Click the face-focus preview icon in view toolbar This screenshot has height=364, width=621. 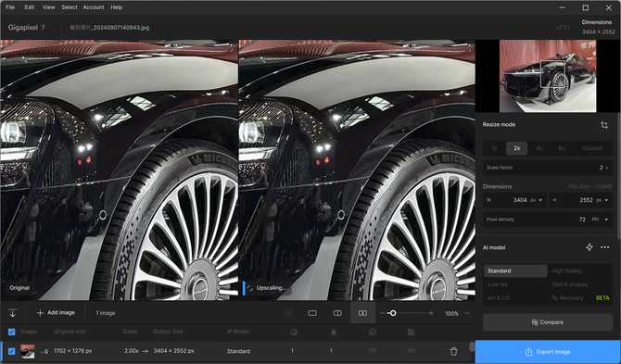288,313
